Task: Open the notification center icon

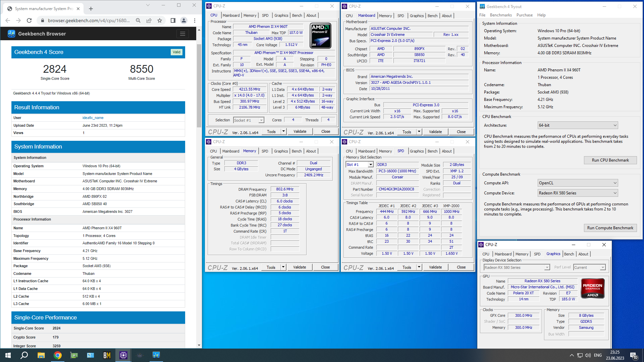Action: pos(634,355)
